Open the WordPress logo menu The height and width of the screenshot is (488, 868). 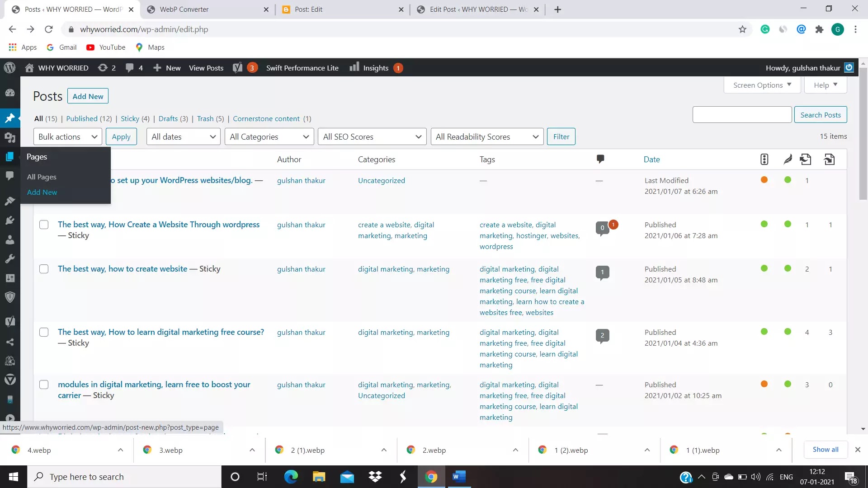tap(9, 68)
